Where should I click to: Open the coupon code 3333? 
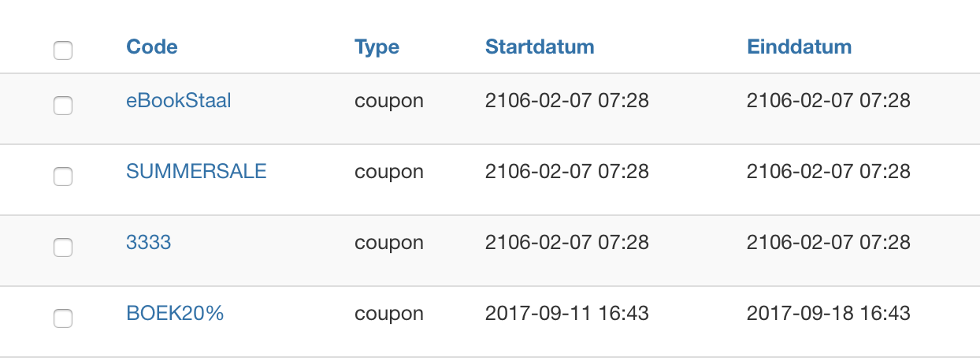pos(148,242)
